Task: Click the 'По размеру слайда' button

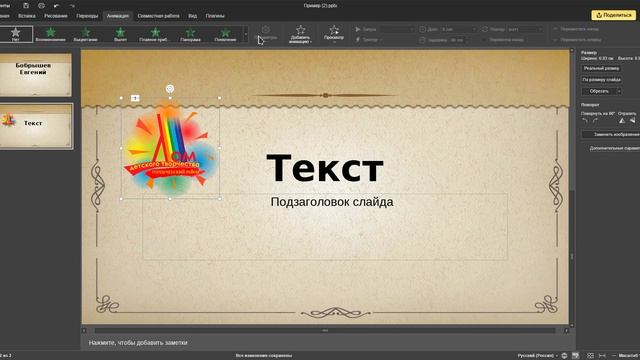Action: pyautogui.click(x=602, y=80)
